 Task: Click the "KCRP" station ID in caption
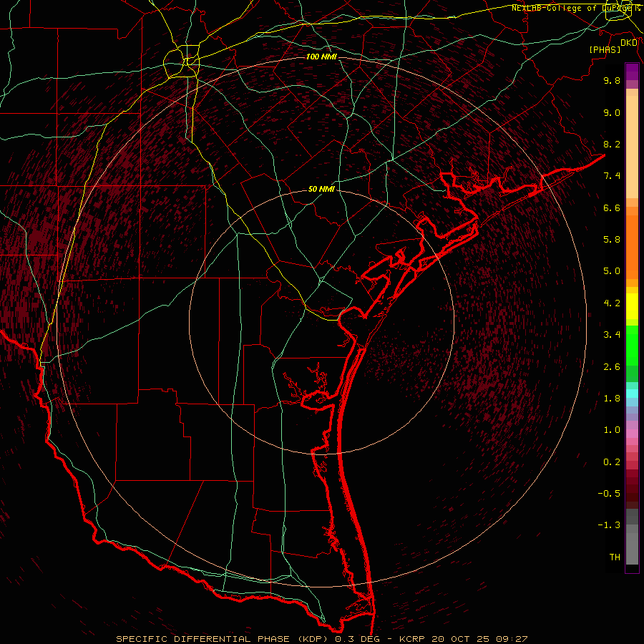tap(412, 639)
